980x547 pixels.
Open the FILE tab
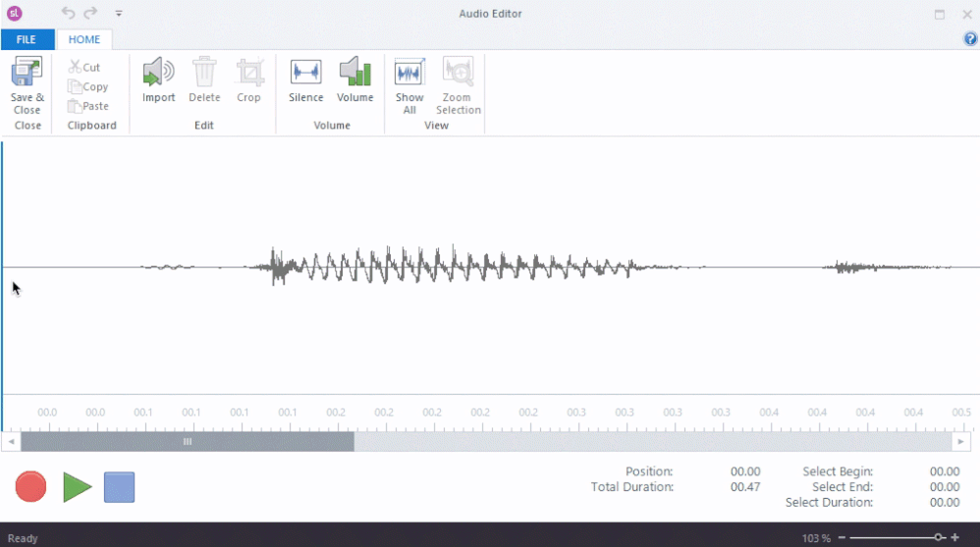pos(27,39)
